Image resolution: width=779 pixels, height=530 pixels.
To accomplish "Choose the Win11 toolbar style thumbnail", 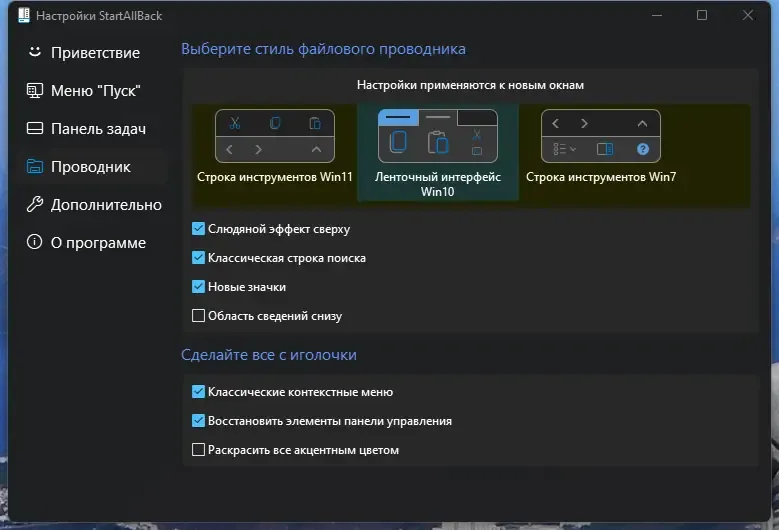I will 275,136.
